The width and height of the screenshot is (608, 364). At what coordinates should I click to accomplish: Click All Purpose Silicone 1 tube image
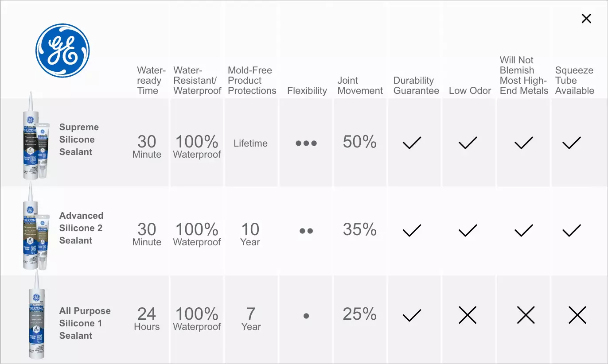click(37, 315)
